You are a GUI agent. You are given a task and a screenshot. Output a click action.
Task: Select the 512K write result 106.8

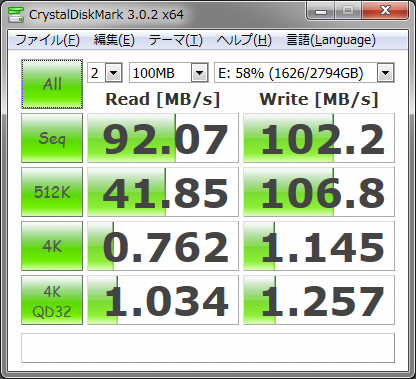(319, 192)
